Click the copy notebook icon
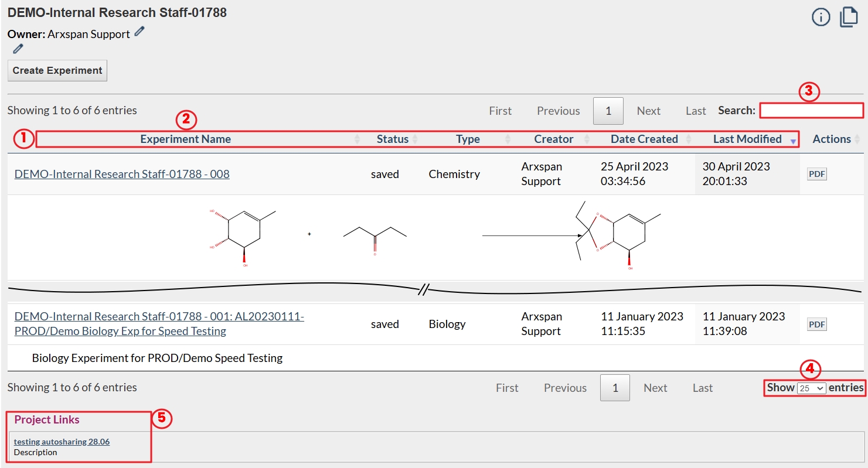Viewport: 868px width, 468px height. click(849, 17)
